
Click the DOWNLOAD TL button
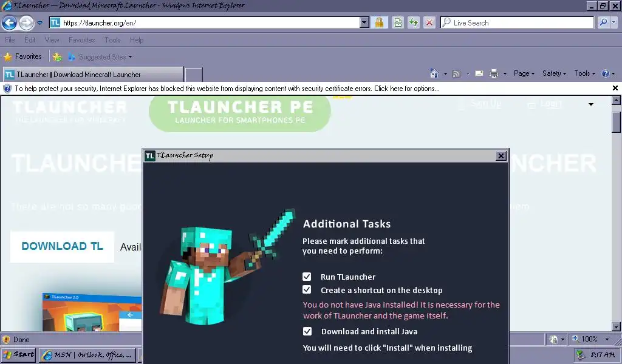(x=63, y=246)
